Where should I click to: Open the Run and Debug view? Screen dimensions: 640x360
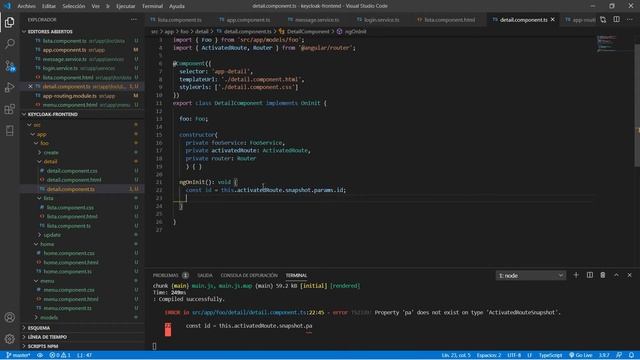(x=10, y=87)
